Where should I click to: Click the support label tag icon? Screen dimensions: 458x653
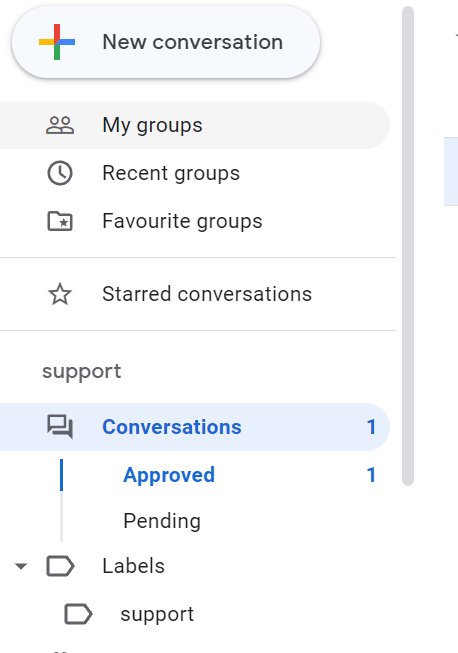[x=78, y=614]
